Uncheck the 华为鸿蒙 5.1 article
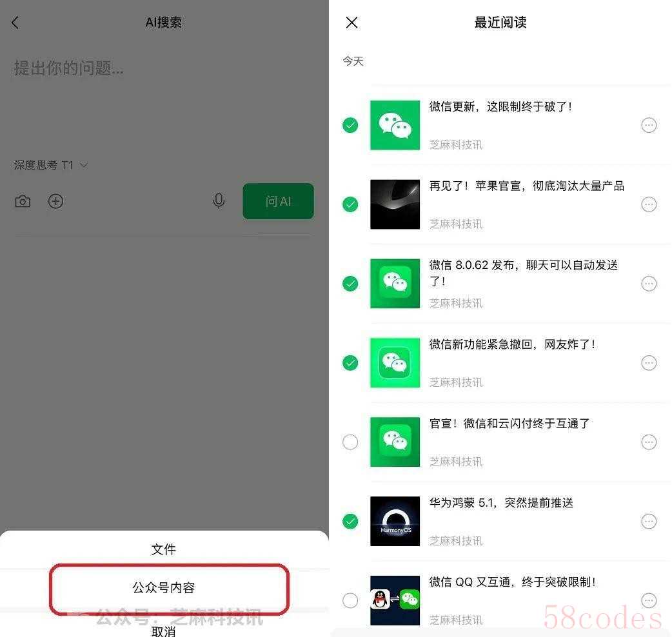Screen dimensions: 672x637 [351, 522]
